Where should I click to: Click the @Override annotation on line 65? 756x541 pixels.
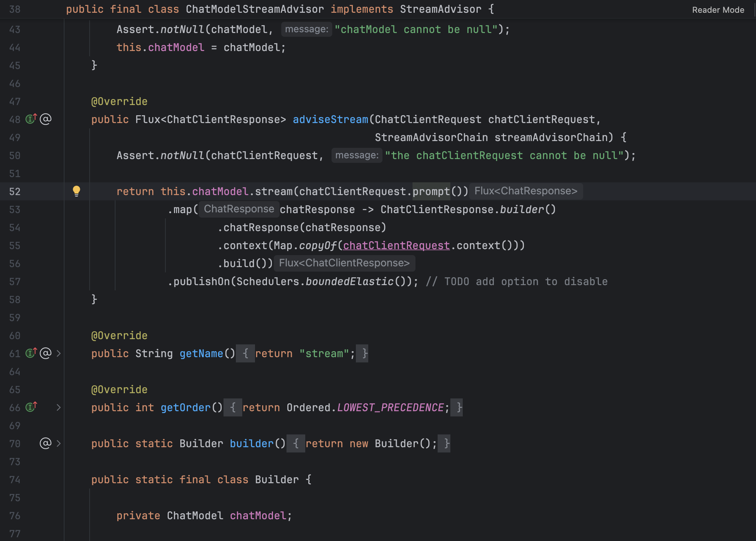tap(119, 389)
